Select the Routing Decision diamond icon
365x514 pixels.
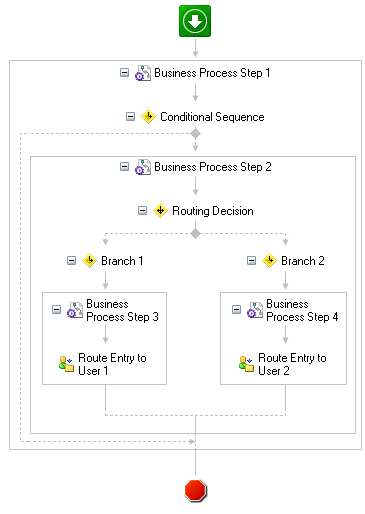pyautogui.click(x=160, y=211)
